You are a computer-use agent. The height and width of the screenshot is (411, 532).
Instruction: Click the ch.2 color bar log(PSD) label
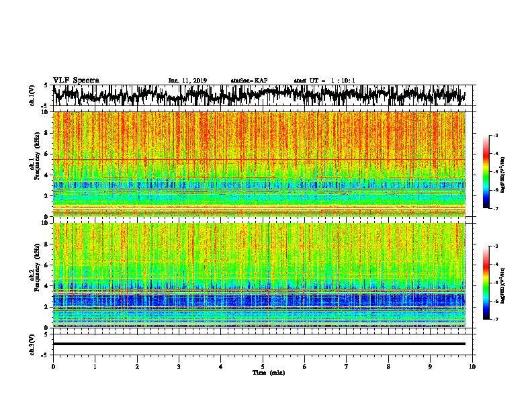pos(502,285)
